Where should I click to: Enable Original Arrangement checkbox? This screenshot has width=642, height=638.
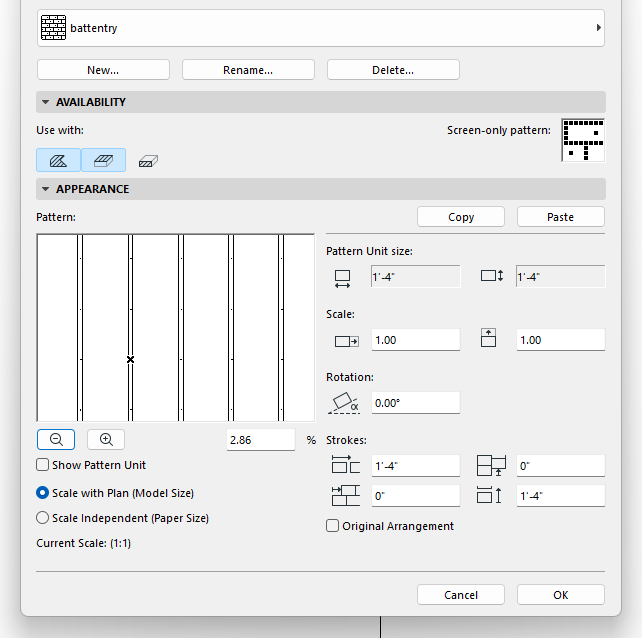coord(332,525)
